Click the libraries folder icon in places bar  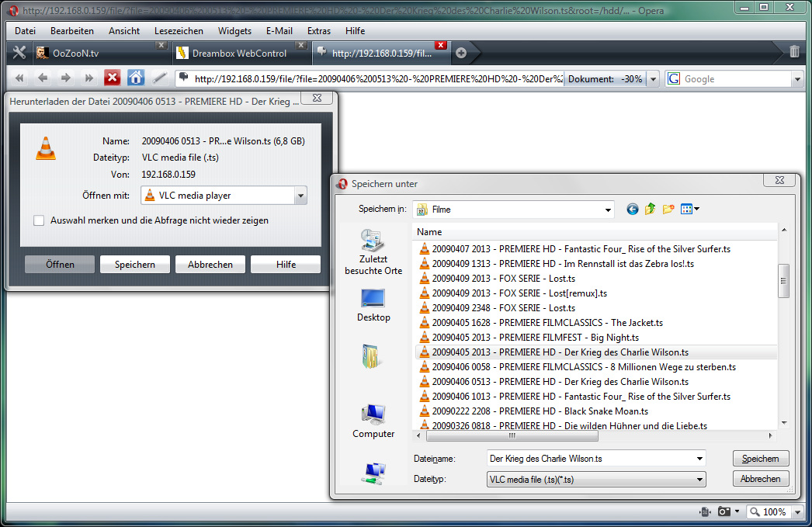tap(371, 356)
